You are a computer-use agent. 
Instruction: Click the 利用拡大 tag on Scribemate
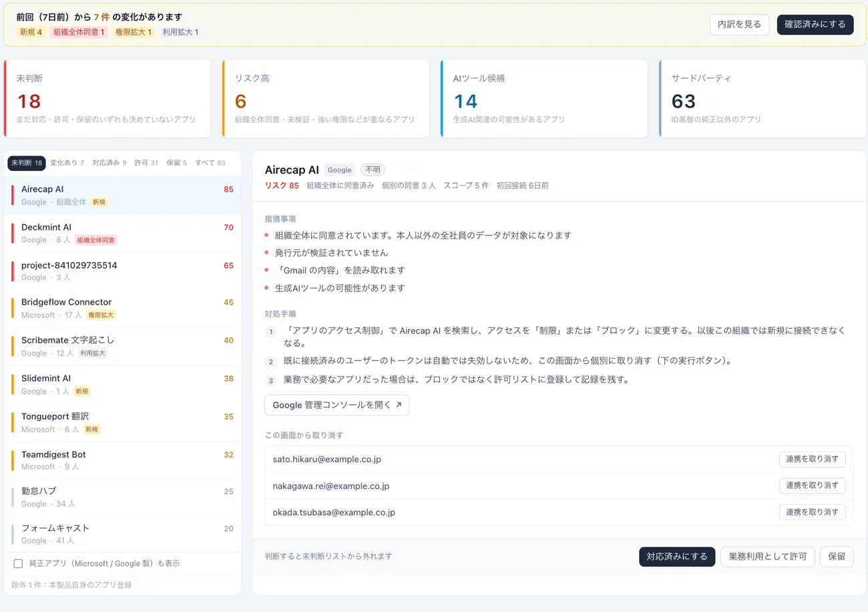(93, 353)
